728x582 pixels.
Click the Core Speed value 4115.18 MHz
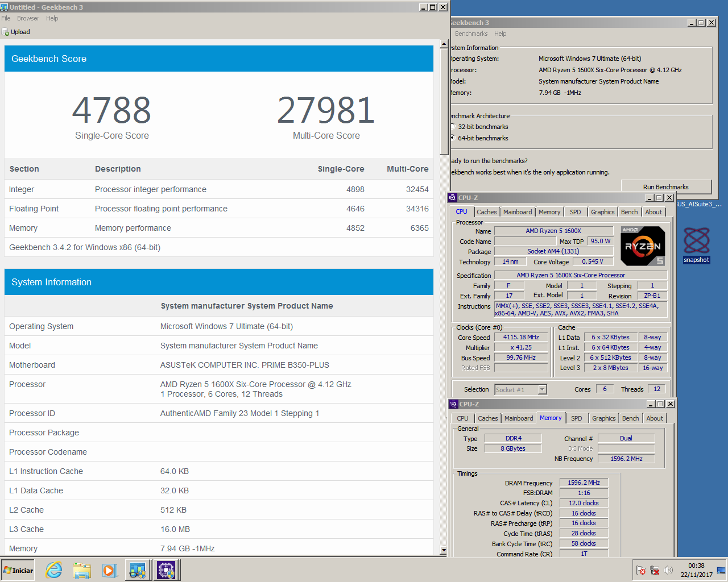[x=521, y=337]
